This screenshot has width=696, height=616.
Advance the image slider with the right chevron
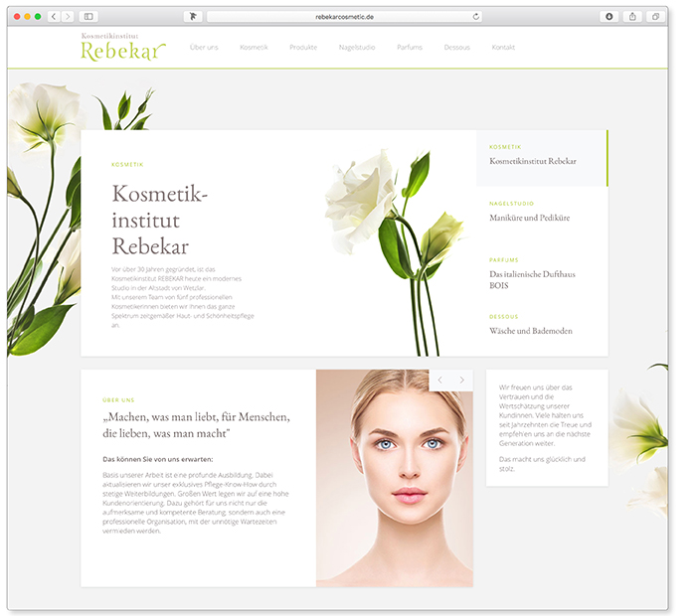click(461, 380)
